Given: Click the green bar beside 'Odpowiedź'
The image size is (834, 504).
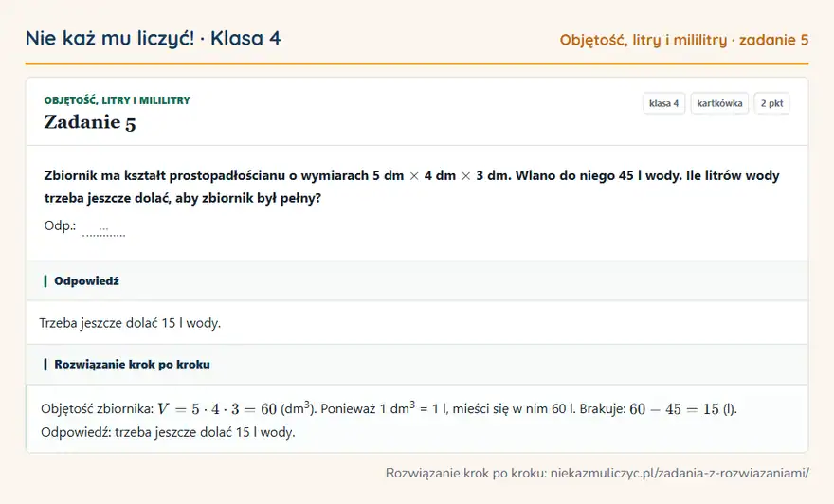Looking at the screenshot, I should (x=45, y=280).
